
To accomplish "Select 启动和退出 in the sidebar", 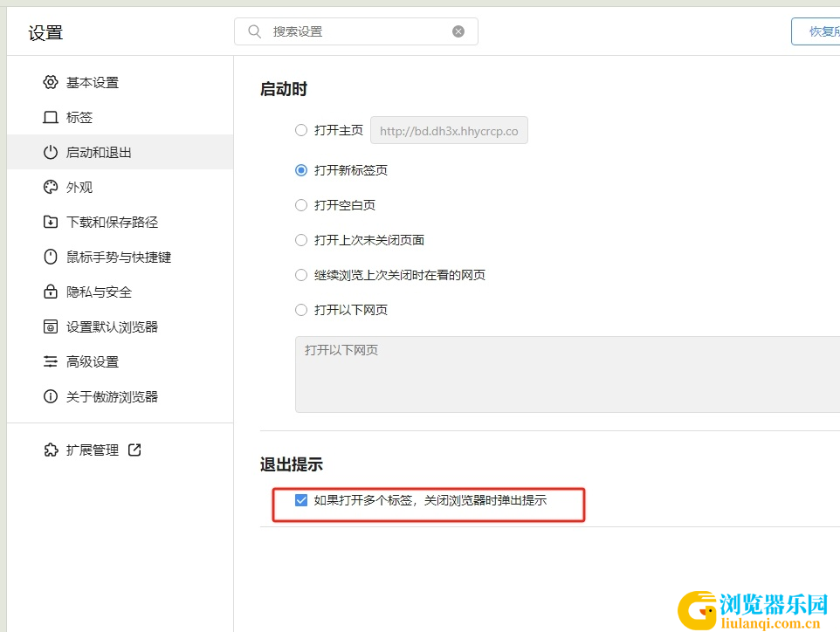I will tap(120, 152).
